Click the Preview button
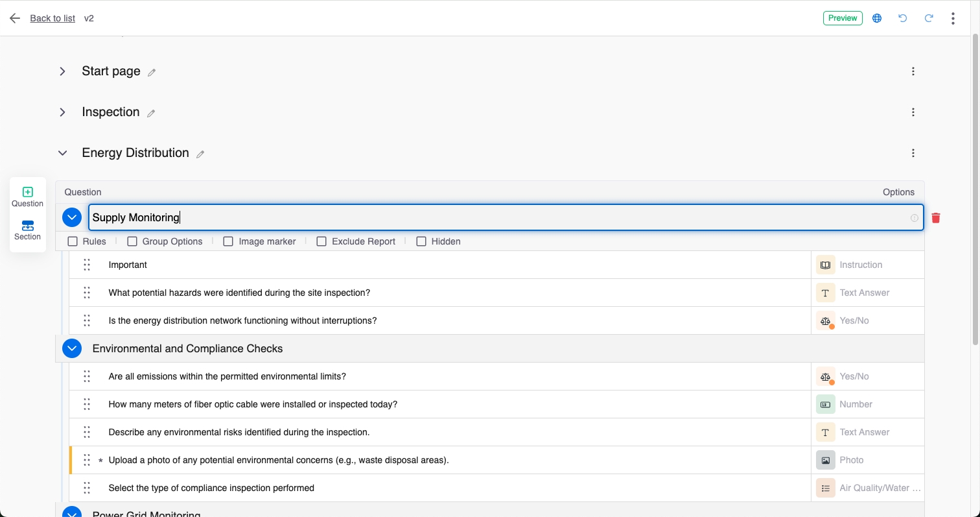Image resolution: width=980 pixels, height=517 pixels. [x=843, y=18]
